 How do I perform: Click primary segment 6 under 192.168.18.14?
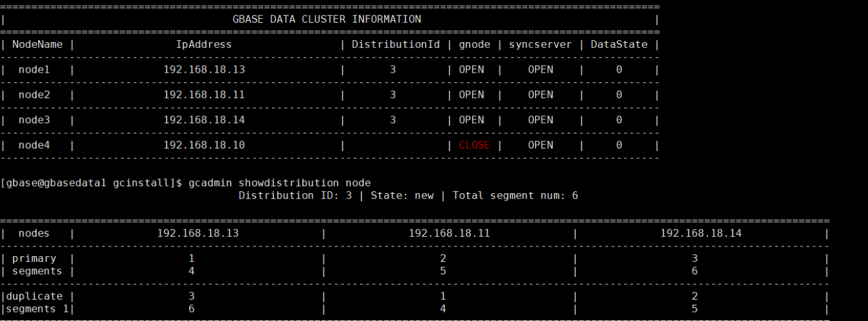pyautogui.click(x=694, y=271)
